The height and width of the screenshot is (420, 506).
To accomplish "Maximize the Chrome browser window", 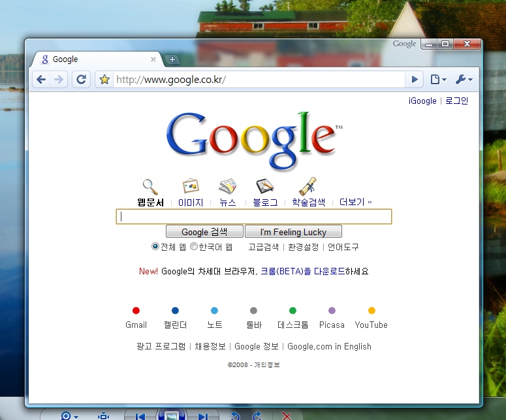I will pos(445,44).
